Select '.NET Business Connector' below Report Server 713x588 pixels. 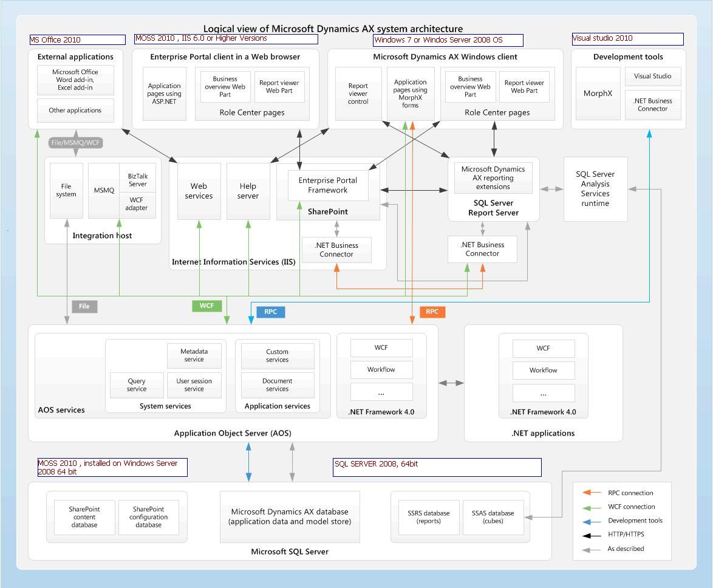tap(482, 249)
